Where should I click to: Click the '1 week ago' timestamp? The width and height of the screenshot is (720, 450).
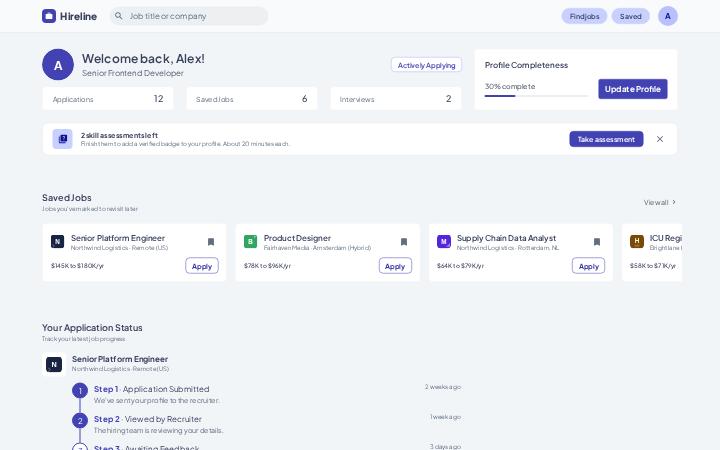tap(445, 417)
